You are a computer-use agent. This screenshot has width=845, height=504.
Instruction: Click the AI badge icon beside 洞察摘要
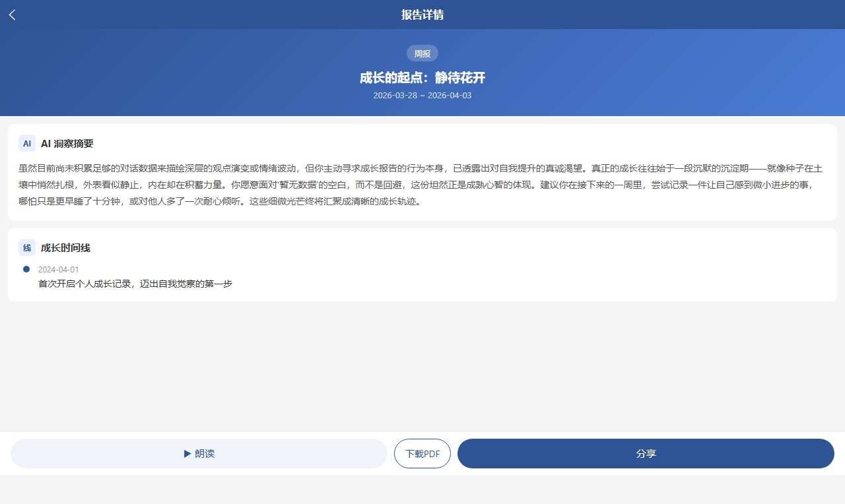(x=27, y=143)
